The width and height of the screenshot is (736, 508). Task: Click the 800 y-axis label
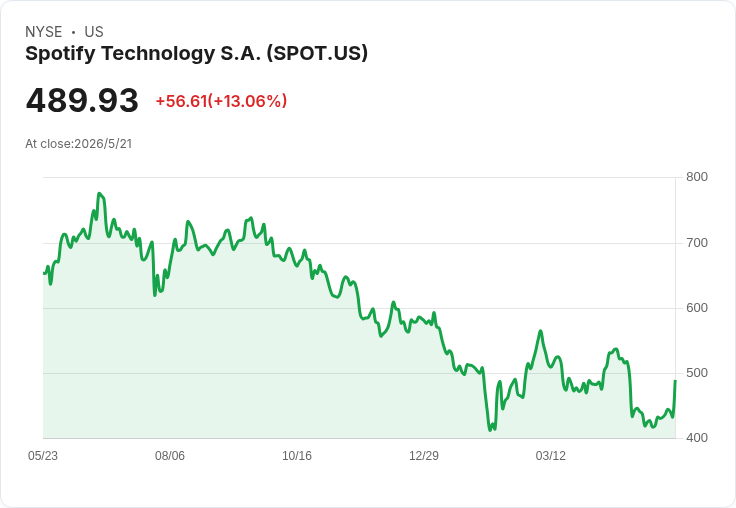coord(697,177)
